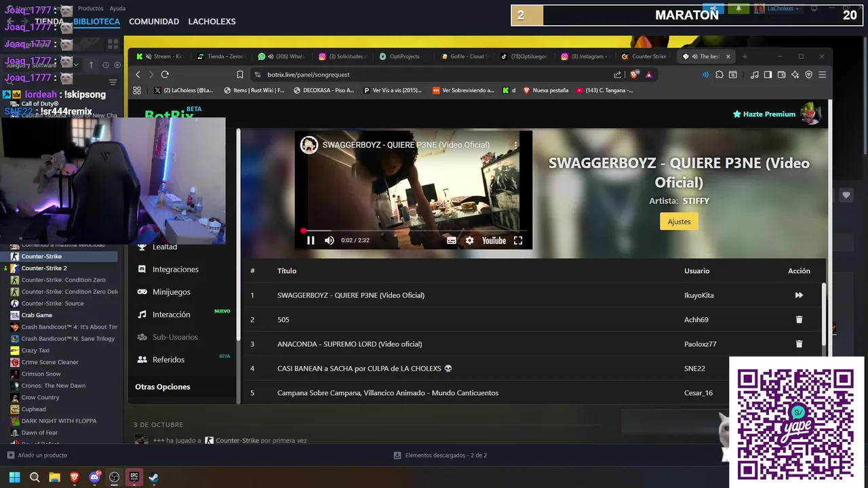Expand the Otras Opciones section
868x488 pixels.
pos(163,386)
